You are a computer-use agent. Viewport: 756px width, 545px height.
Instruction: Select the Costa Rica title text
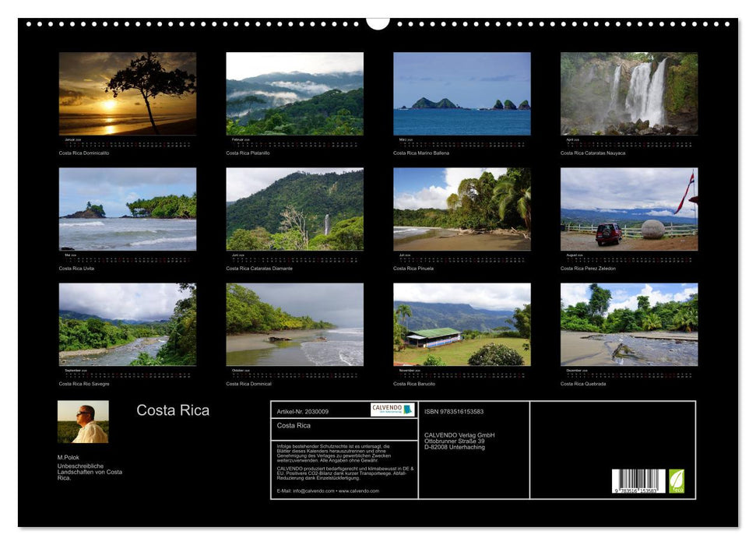[x=172, y=410]
